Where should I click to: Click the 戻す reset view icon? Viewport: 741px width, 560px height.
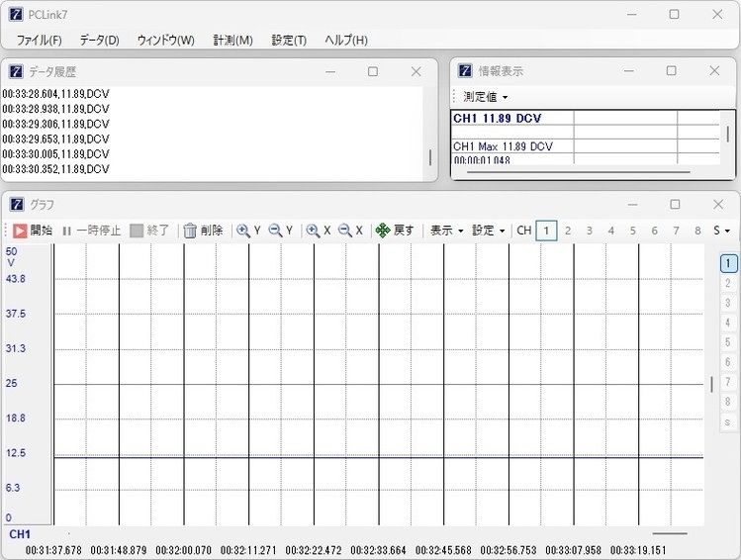point(395,231)
